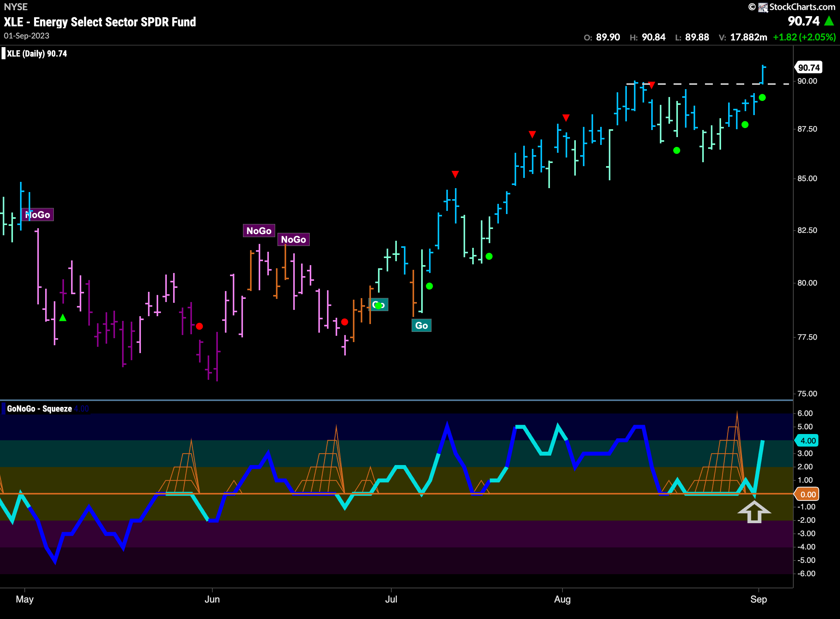The width and height of the screenshot is (840, 619).
Task: Click the Jul label on the time axis
Action: tap(391, 599)
